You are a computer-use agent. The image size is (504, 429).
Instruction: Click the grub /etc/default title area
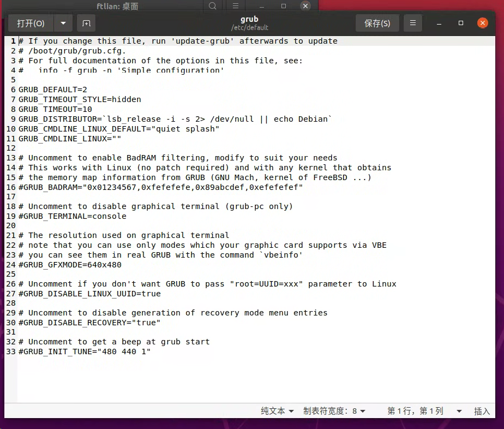[x=249, y=23]
